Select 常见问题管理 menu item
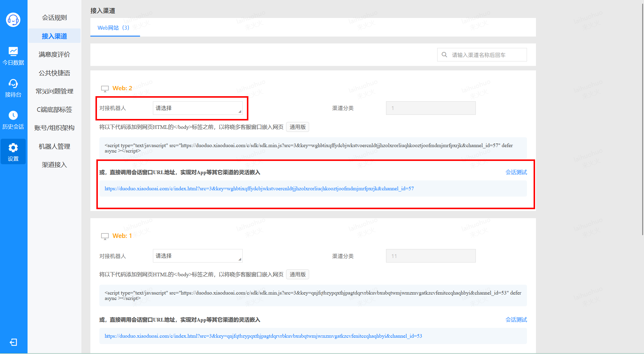This screenshot has width=644, height=356. [54, 91]
